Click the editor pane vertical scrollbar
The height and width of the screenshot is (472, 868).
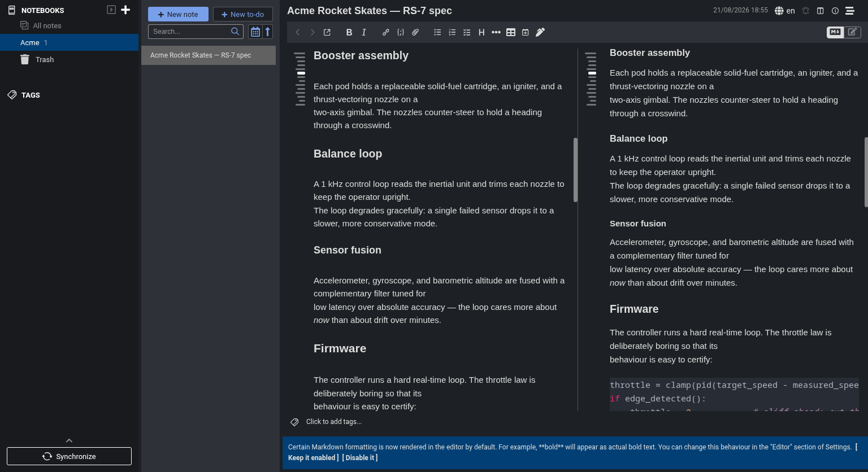(x=575, y=170)
